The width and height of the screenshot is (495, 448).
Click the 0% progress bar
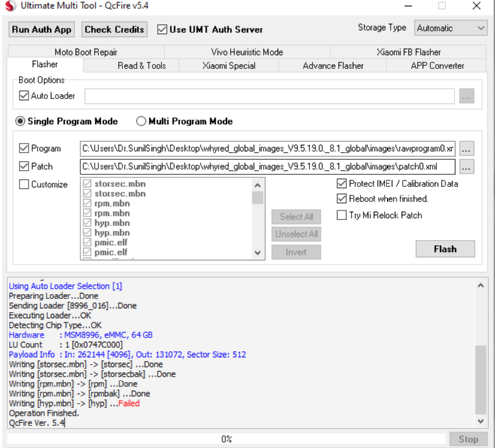226,439
